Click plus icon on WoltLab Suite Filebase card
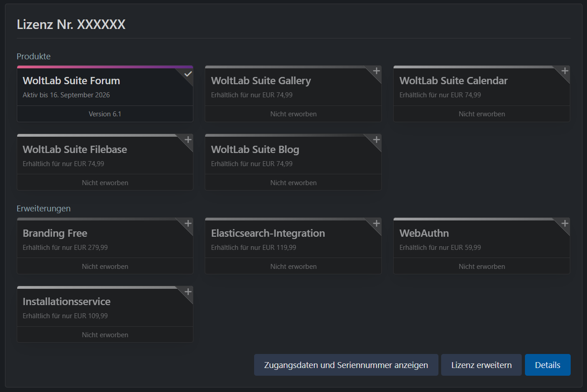Image resolution: width=587 pixels, height=392 pixels. click(x=188, y=140)
